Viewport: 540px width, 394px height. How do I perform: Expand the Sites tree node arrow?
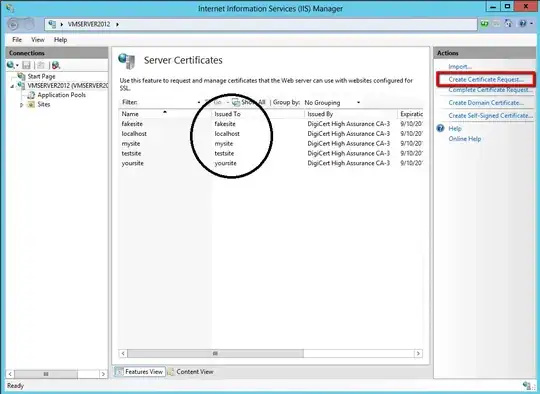(x=21, y=105)
